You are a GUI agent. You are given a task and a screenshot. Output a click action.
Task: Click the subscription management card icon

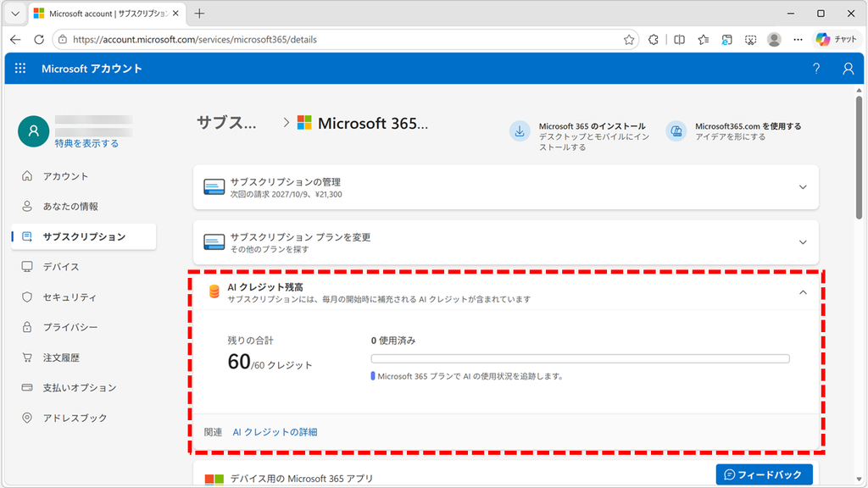tap(214, 187)
